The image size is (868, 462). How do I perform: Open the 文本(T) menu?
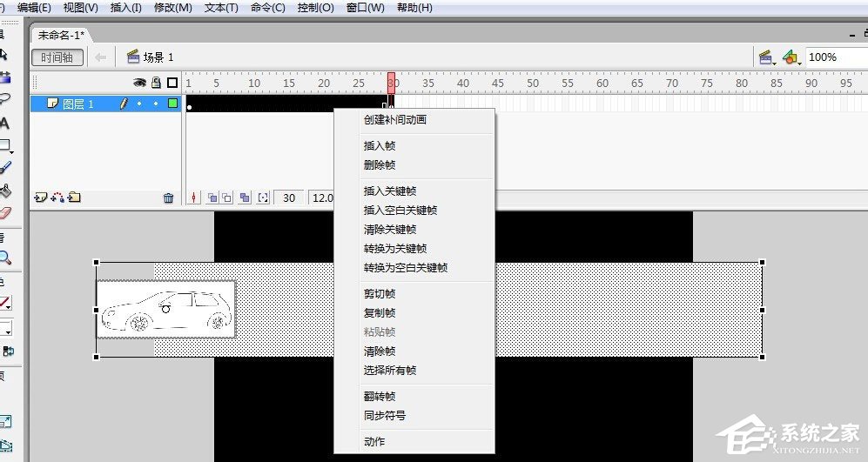click(221, 8)
